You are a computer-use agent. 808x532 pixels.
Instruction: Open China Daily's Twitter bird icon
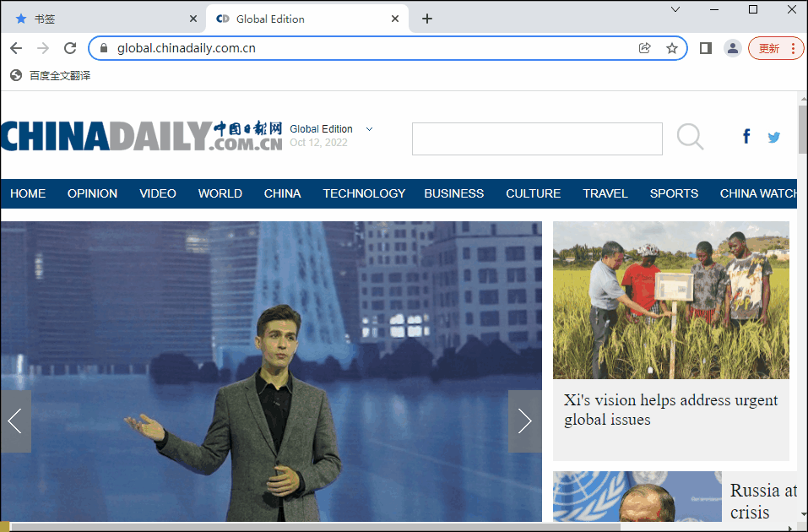tap(773, 137)
